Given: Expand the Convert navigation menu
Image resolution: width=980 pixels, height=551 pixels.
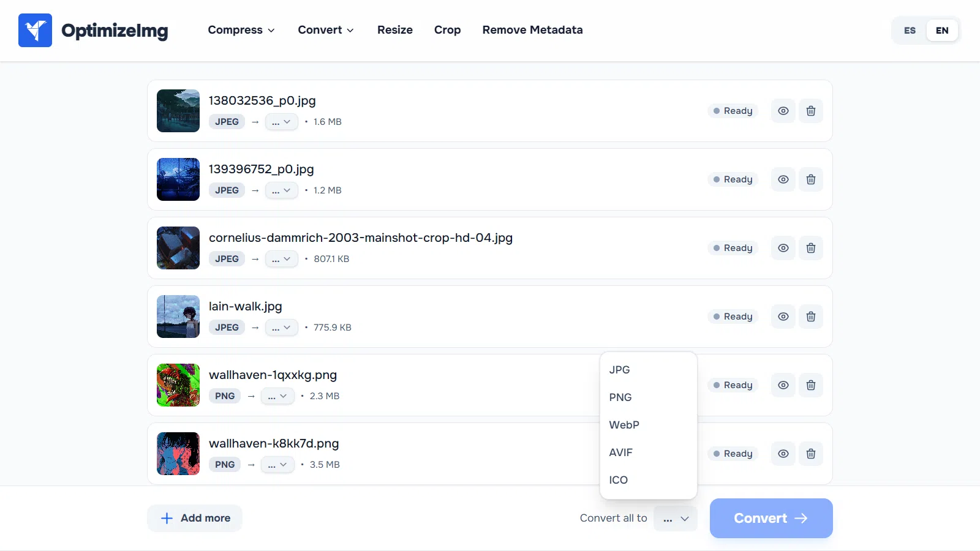Looking at the screenshot, I should tap(326, 30).
